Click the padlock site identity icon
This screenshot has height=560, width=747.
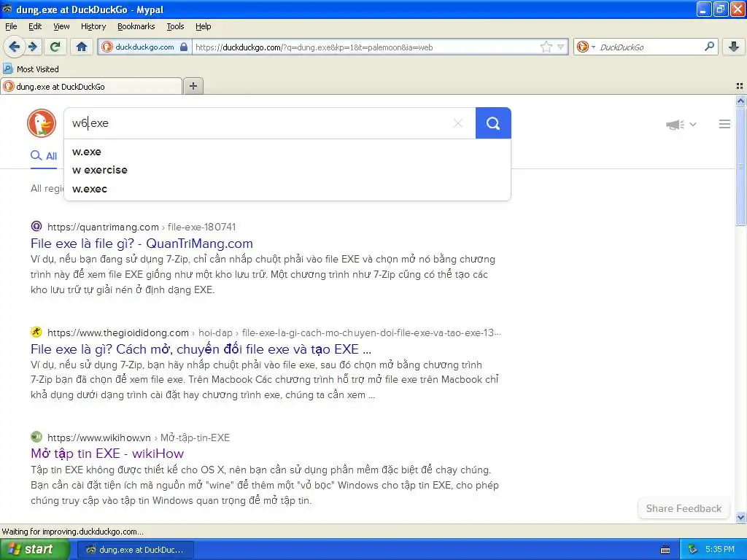click(x=183, y=47)
